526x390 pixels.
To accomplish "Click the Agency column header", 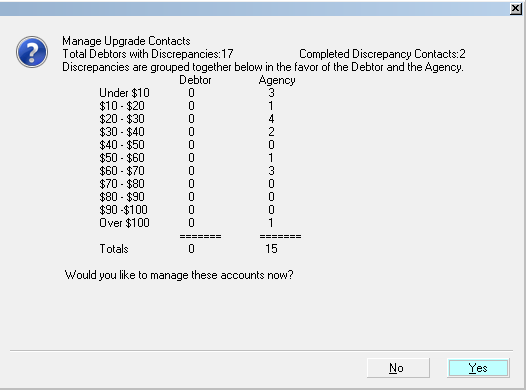I will click(x=277, y=80).
